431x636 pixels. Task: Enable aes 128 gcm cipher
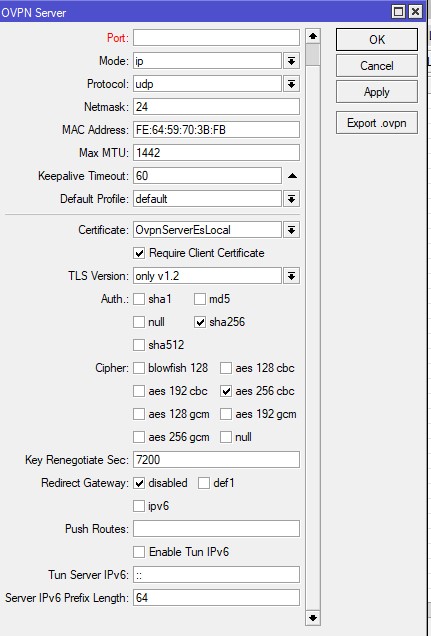[x=139, y=414]
